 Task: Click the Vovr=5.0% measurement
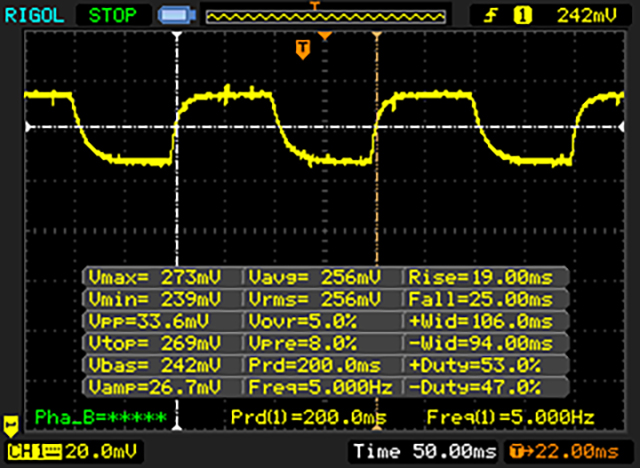pyautogui.click(x=302, y=322)
